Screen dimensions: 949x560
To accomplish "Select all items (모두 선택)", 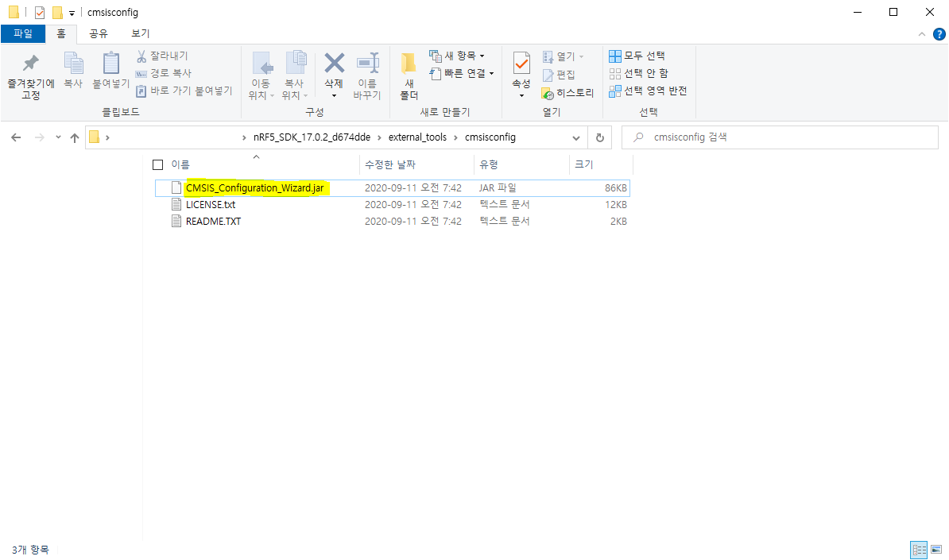I will (637, 56).
